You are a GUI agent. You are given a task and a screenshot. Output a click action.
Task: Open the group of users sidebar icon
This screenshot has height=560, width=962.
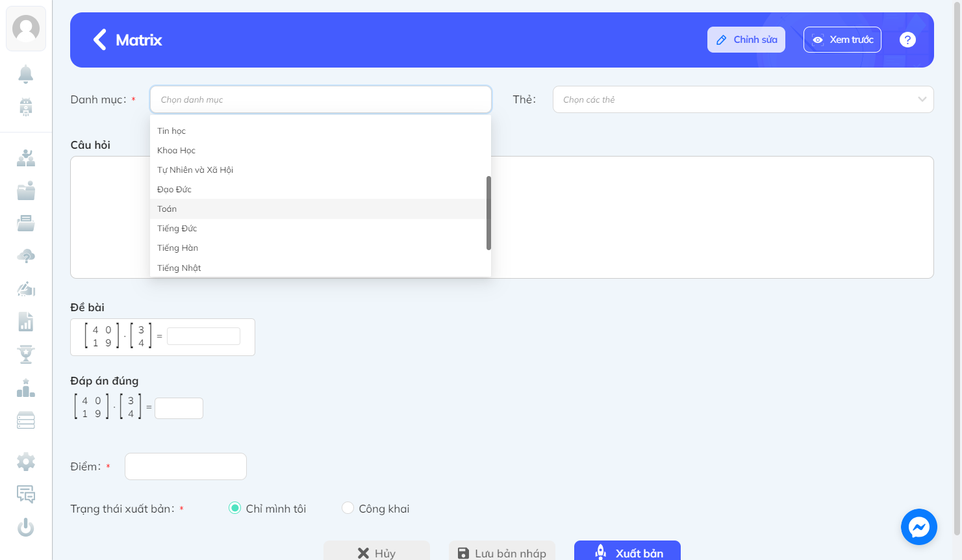click(x=26, y=158)
